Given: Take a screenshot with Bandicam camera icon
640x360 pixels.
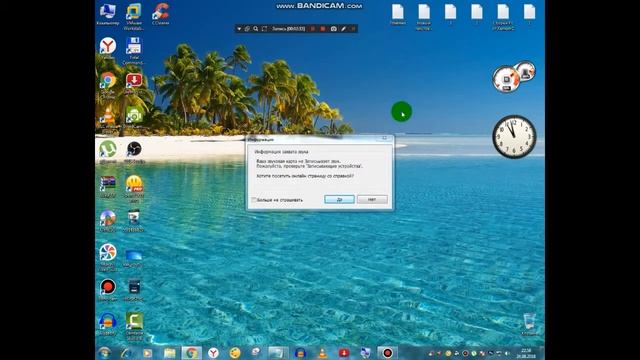Looking at the screenshot, I should (333, 29).
